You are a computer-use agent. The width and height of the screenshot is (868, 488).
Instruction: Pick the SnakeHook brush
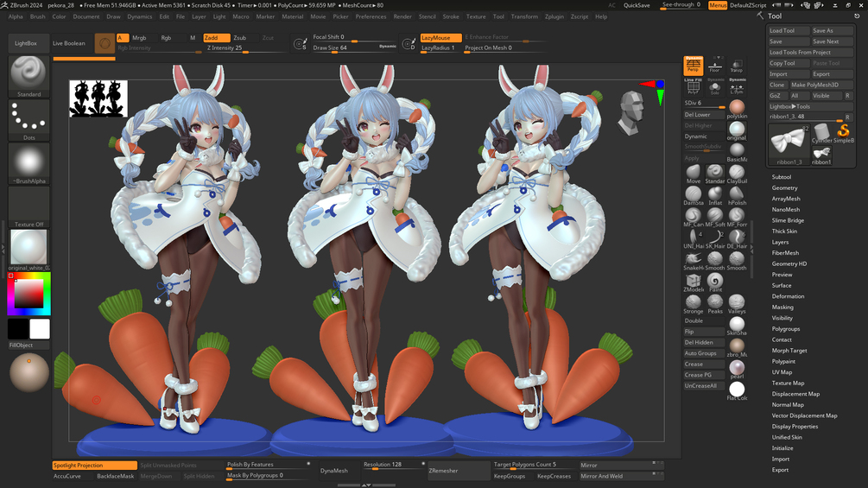point(693,259)
